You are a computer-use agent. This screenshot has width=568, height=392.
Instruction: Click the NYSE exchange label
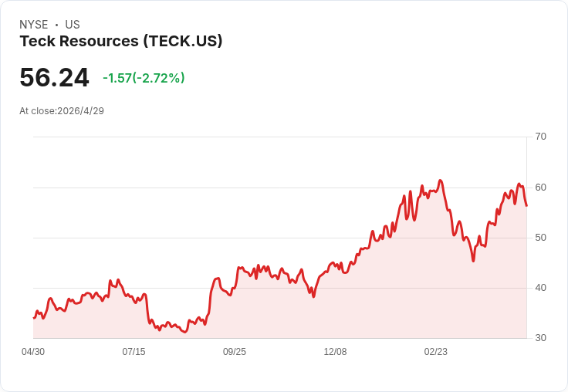click(x=34, y=25)
